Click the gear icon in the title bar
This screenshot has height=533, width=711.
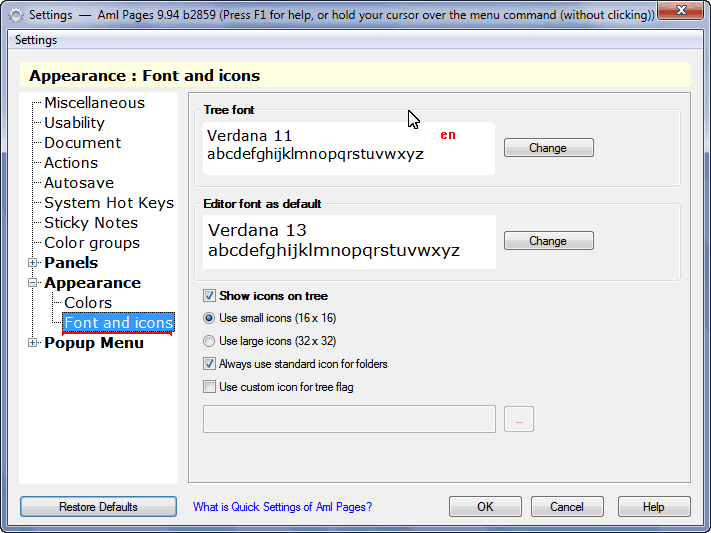pos(16,15)
